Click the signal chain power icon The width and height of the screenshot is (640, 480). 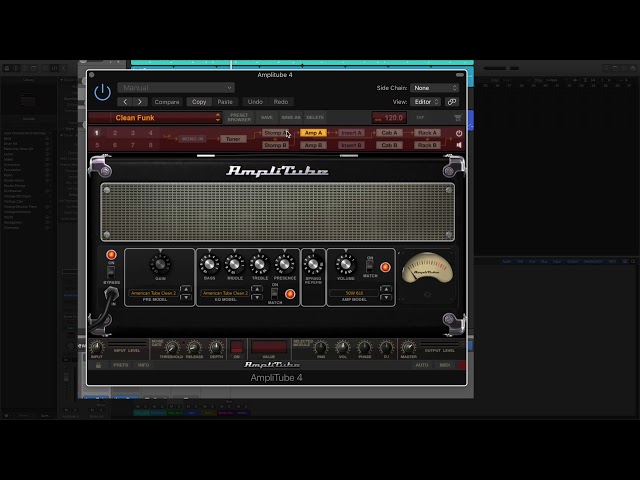click(459, 133)
